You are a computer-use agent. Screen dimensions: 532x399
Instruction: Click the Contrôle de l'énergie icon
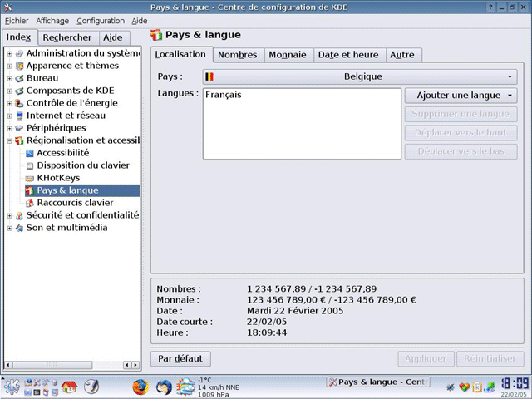(20, 103)
